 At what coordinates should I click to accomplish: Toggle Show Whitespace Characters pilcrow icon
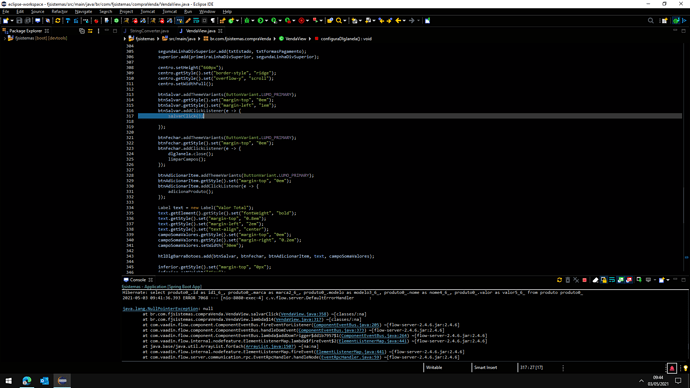pyautogui.click(x=213, y=21)
